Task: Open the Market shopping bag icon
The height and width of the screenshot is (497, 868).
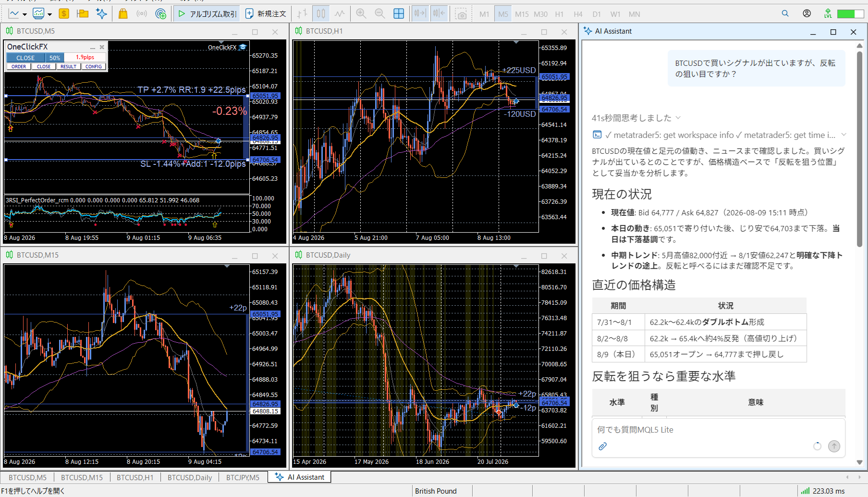Action: 123,14
